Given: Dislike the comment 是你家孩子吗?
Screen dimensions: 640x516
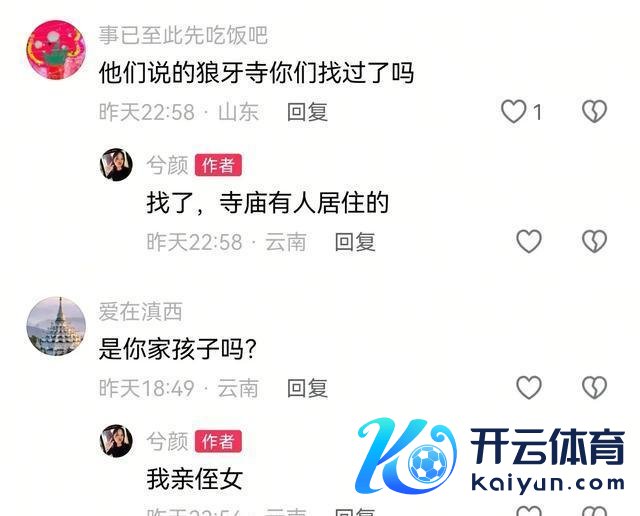Looking at the screenshot, I should point(594,387).
